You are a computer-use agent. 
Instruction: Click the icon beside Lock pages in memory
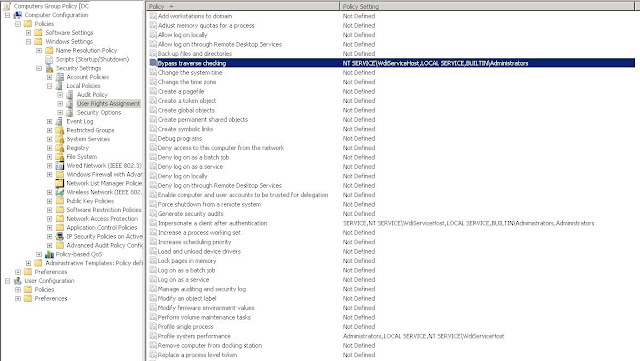(153, 261)
